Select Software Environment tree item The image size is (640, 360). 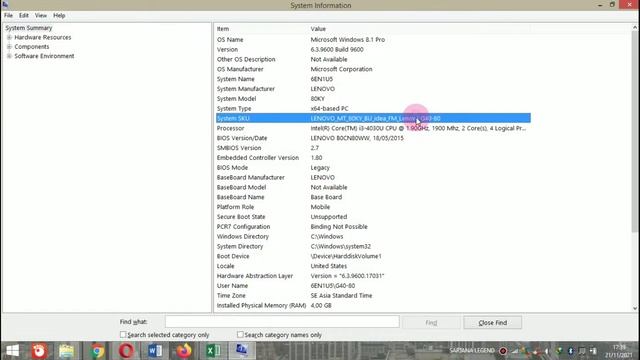tap(44, 56)
